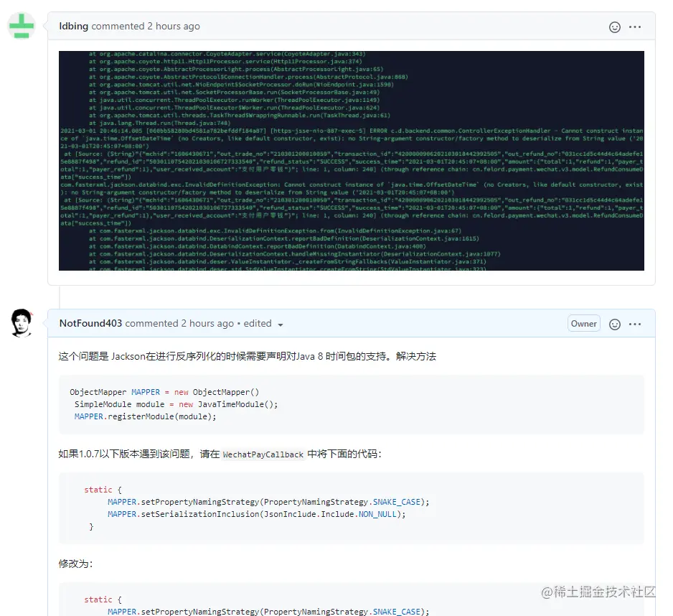Click the Owner badge
673x616 pixels.
tap(583, 324)
